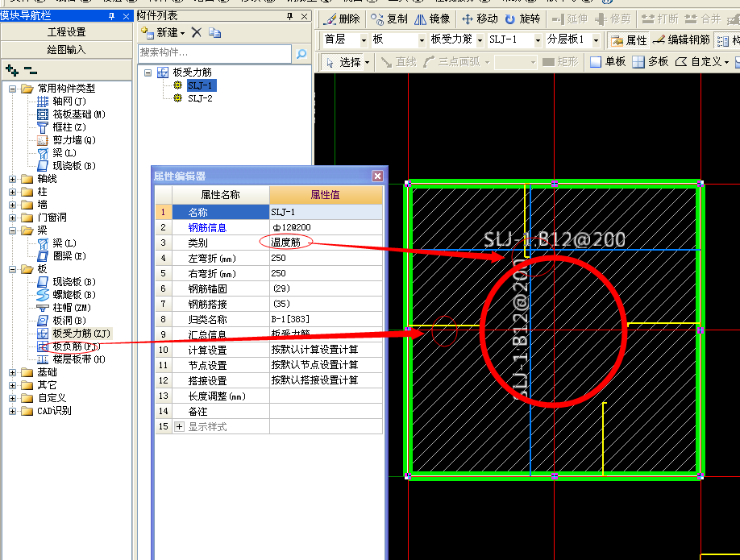Click the 搜索构件 search field
The height and width of the screenshot is (560, 740).
214,53
